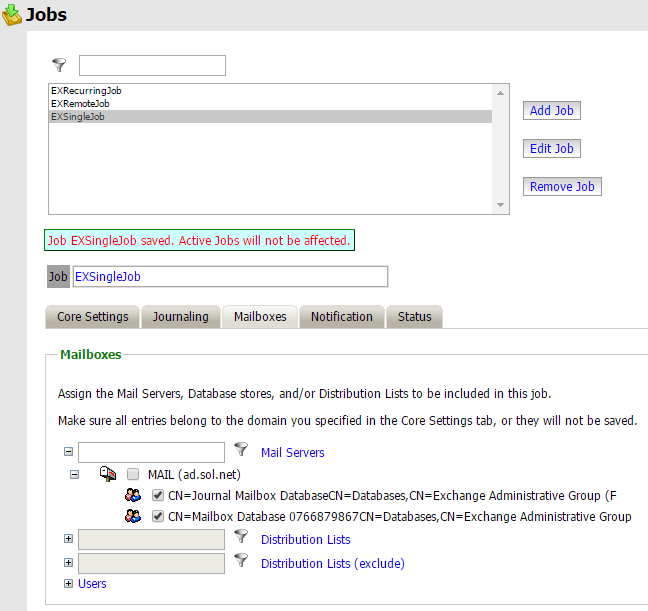The height and width of the screenshot is (611, 648).
Task: Select EXSingleJob in the job list
Action: click(x=271, y=117)
